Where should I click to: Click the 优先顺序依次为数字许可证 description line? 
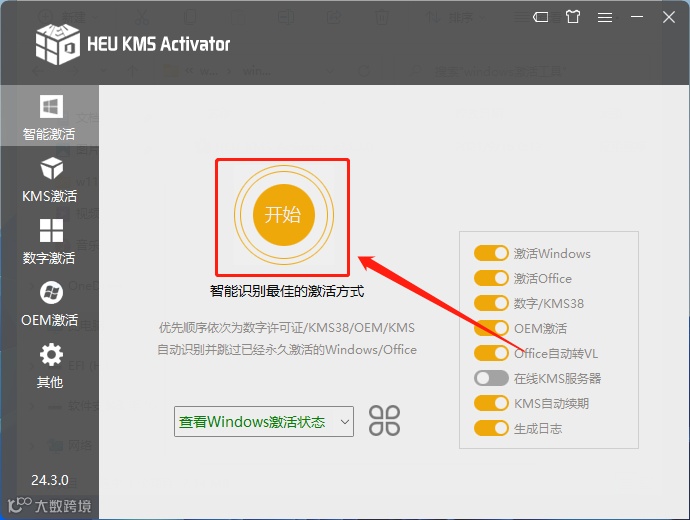[x=286, y=328]
